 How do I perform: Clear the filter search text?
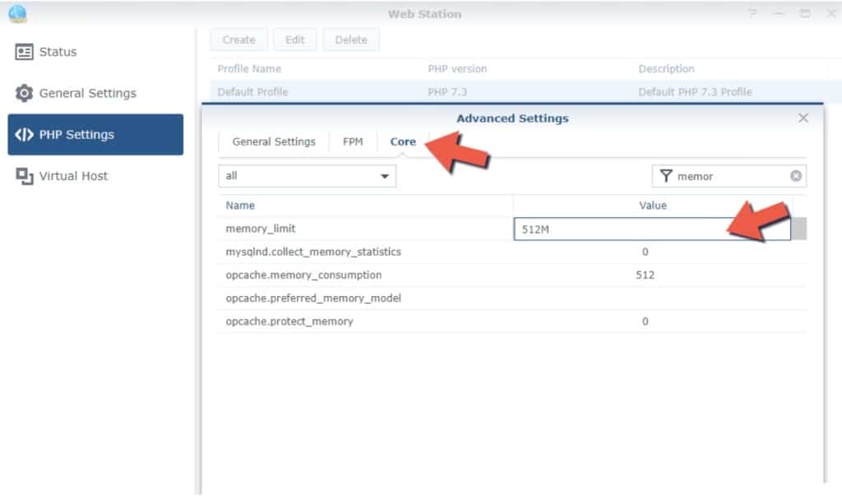coord(796,176)
